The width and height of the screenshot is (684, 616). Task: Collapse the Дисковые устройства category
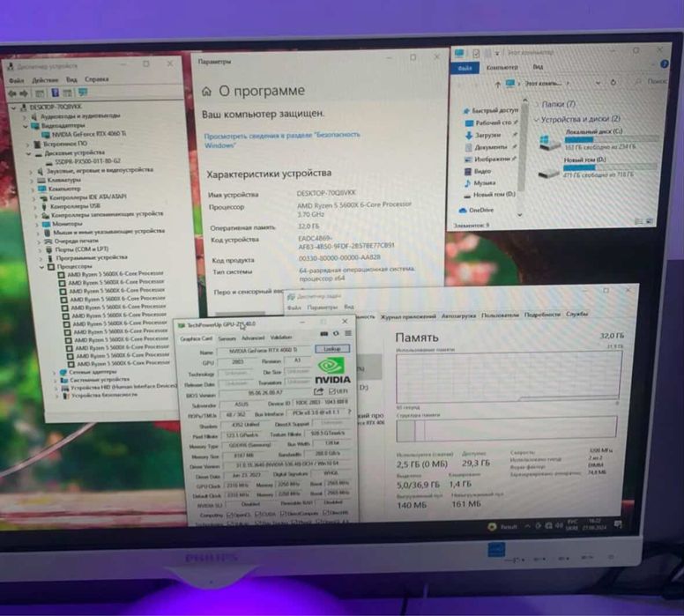click(x=28, y=154)
